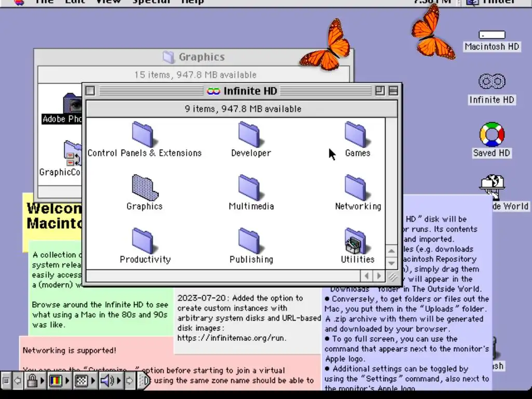The image size is (532, 399).
Task: Click the Infinite HD title bar proxy icon
Action: pos(214,91)
